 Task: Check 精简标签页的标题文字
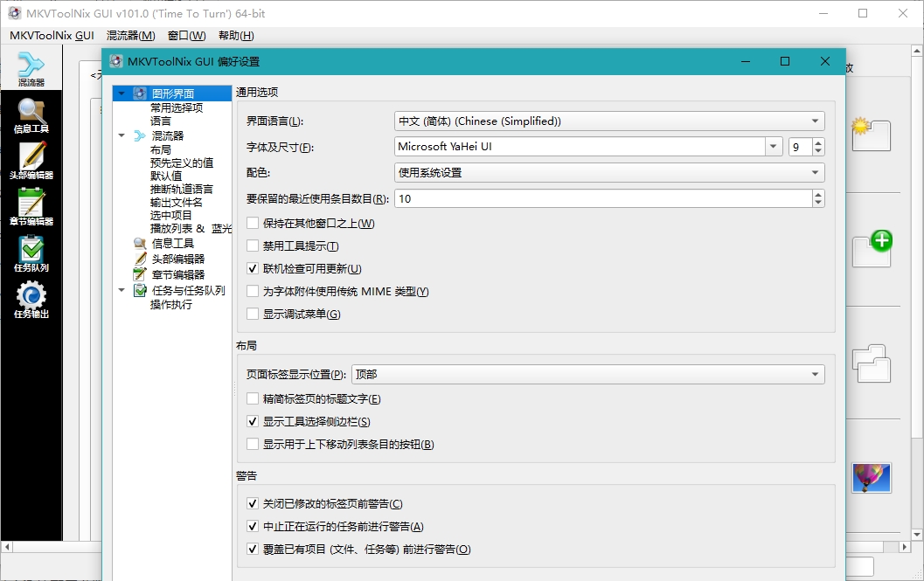253,399
